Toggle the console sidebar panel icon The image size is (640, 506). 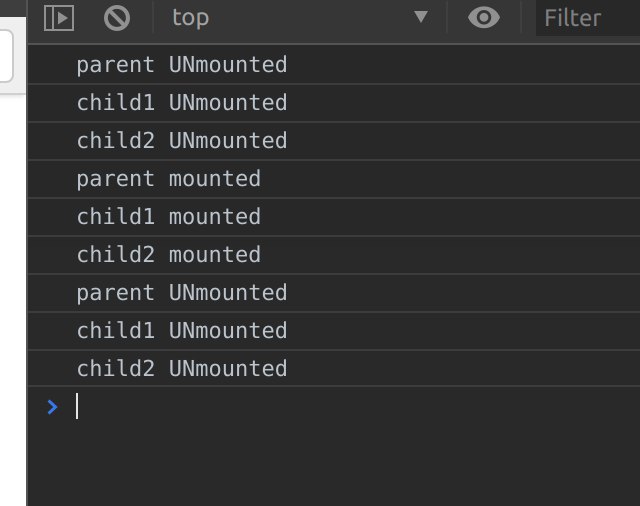(59, 18)
